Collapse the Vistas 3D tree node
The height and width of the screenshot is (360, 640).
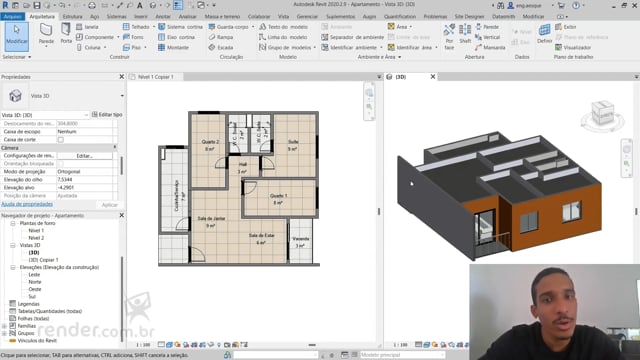[x=13, y=245]
